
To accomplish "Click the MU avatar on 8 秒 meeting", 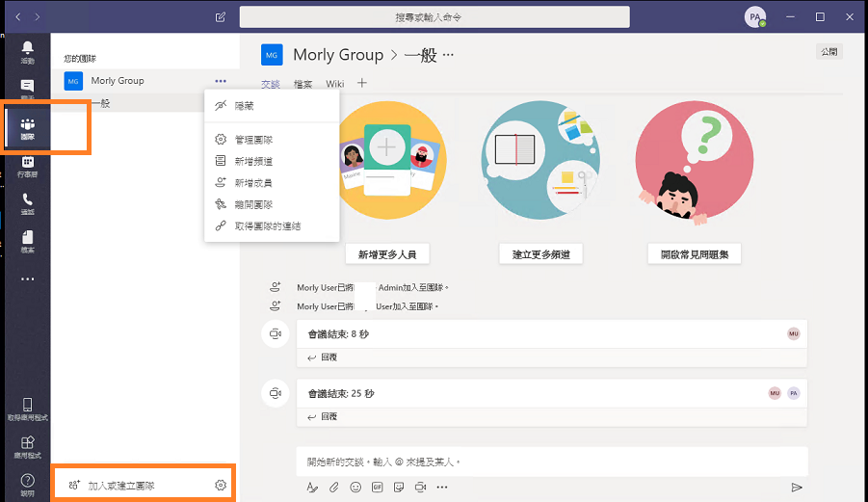I will 793,333.
